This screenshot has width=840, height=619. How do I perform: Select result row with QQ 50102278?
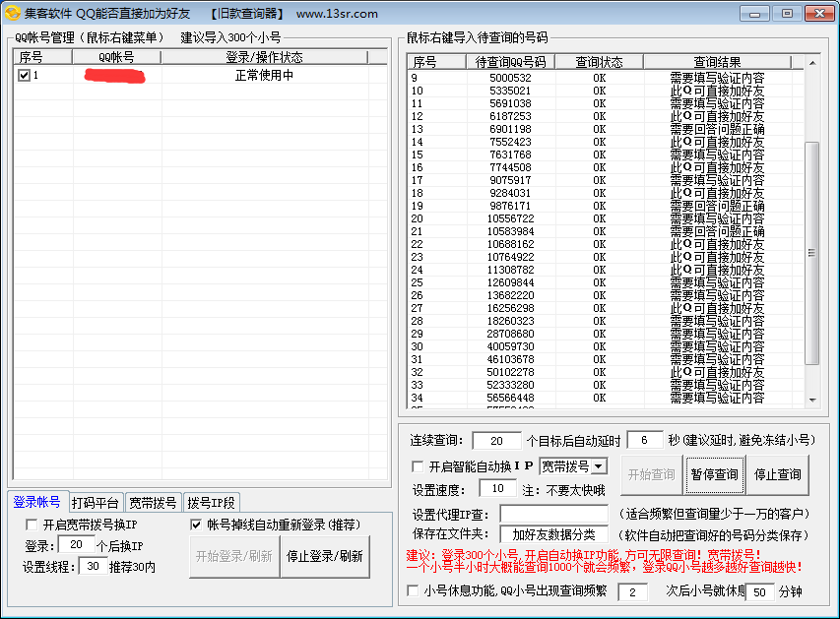coord(606,372)
